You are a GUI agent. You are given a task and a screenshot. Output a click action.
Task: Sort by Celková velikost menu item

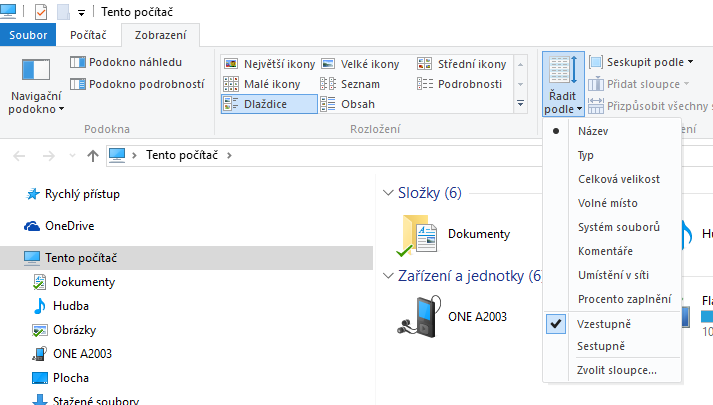pyautogui.click(x=618, y=179)
